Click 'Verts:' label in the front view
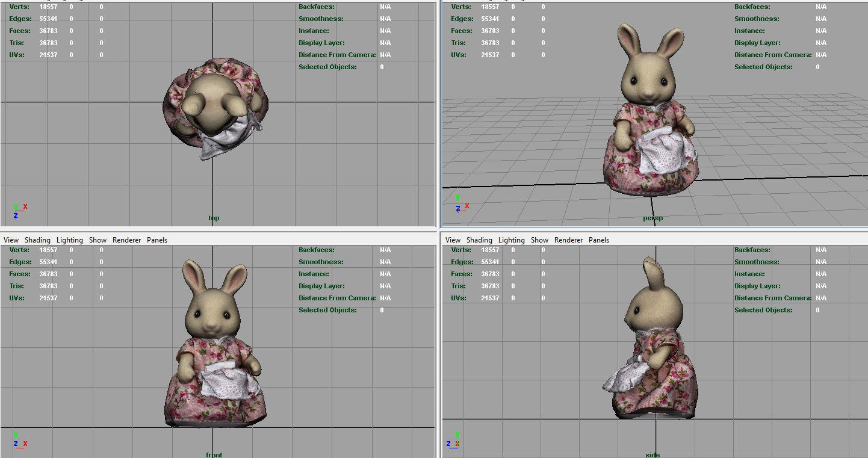Viewport: 868px width, 458px height. pos(19,250)
